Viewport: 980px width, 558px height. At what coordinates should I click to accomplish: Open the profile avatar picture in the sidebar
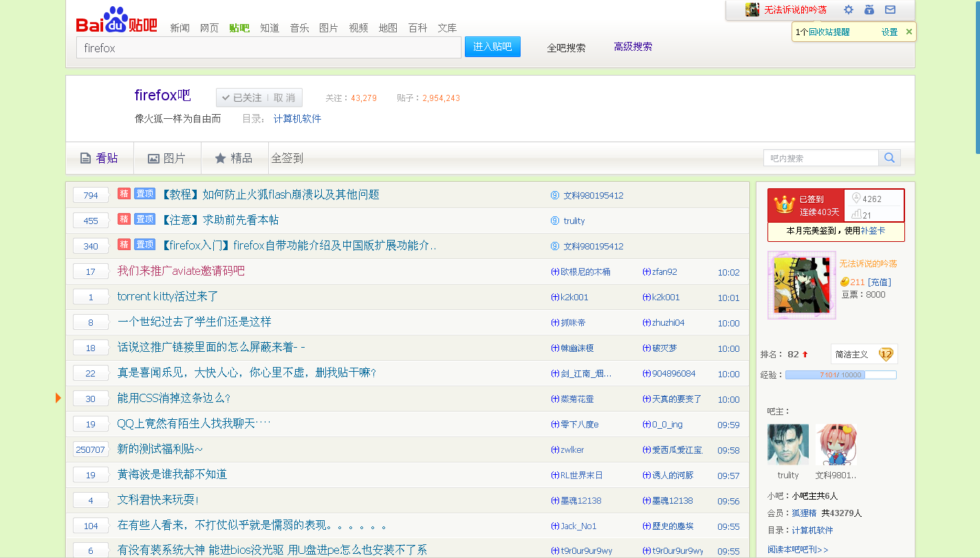(x=802, y=285)
